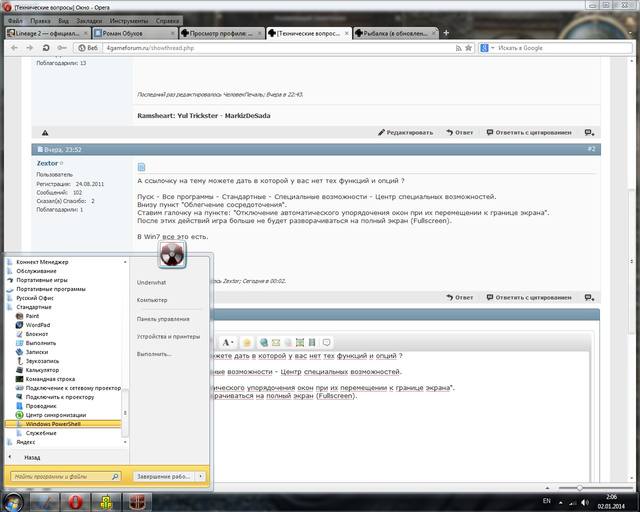Image resolution: width=640 pixels, height=512 pixels.
Task: Switch to the Рыбалка tab
Action: 396,33
